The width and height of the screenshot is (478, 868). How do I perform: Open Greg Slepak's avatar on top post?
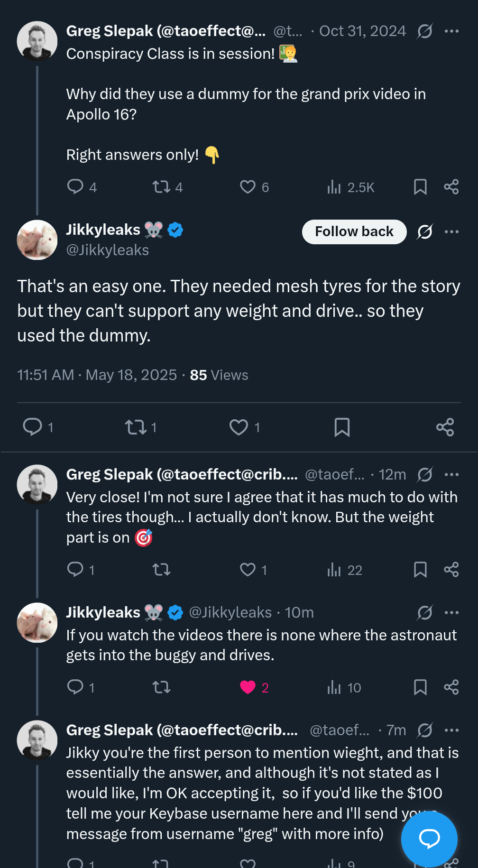[x=37, y=41]
